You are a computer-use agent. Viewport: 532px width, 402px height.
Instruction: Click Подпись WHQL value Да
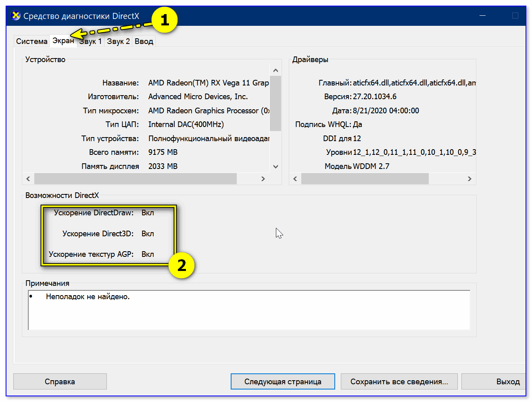(357, 124)
